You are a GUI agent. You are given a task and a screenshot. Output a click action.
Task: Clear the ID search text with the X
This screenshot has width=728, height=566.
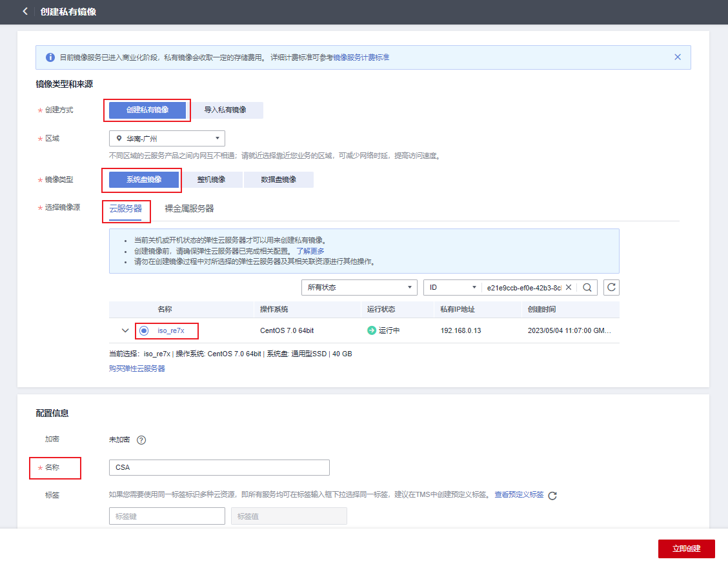point(569,287)
